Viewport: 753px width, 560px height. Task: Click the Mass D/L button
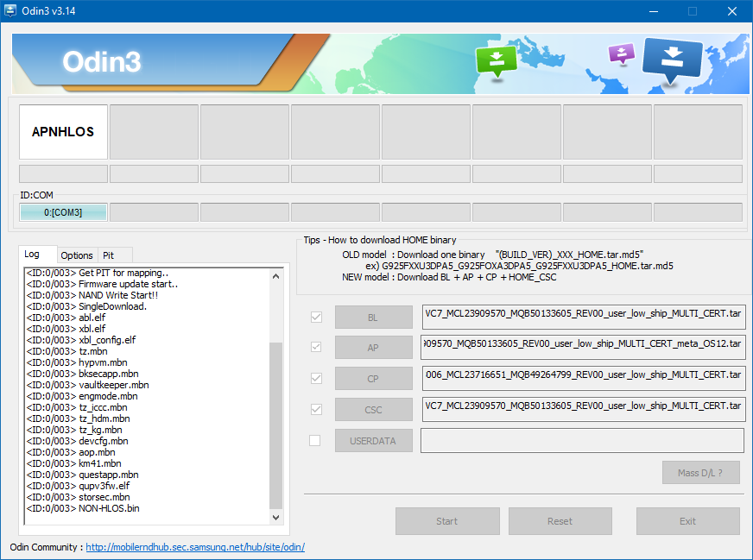[700, 473]
